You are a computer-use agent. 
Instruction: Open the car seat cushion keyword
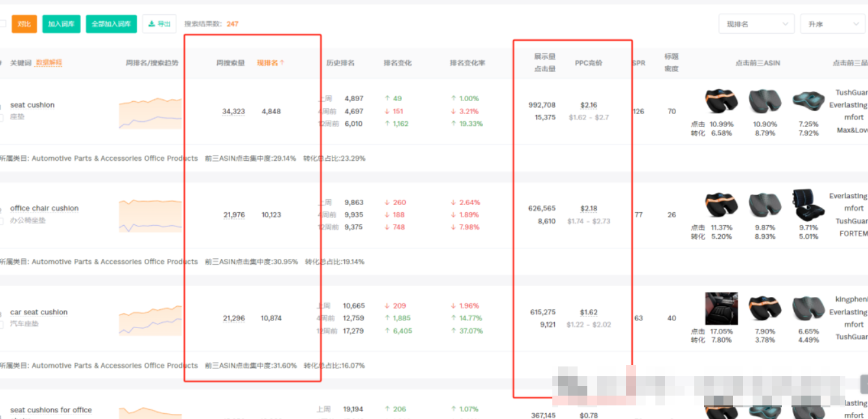(39, 312)
